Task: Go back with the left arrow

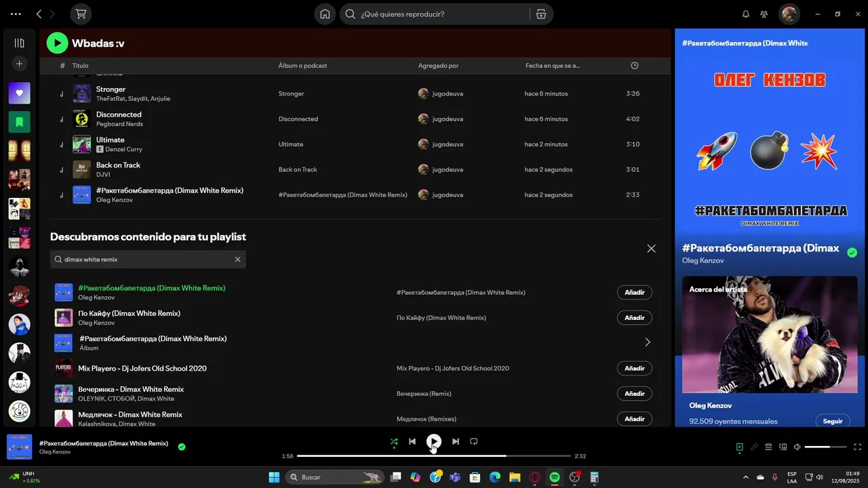Action: (39, 14)
